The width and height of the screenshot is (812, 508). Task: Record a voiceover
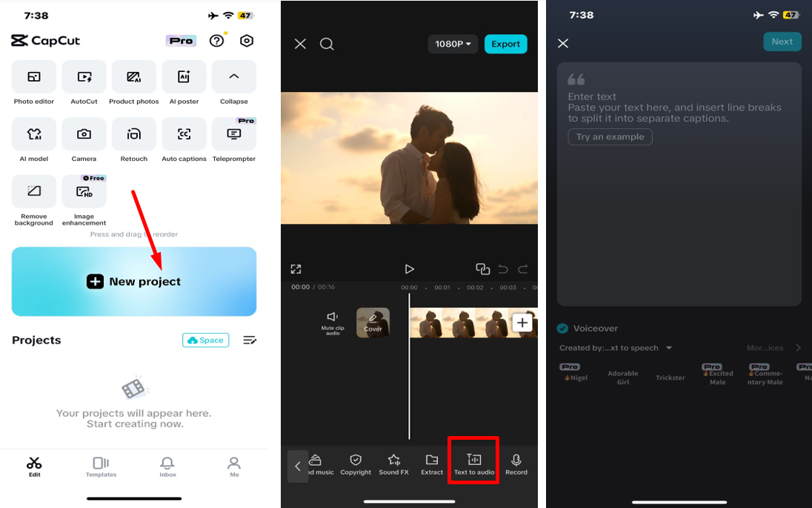(x=516, y=465)
